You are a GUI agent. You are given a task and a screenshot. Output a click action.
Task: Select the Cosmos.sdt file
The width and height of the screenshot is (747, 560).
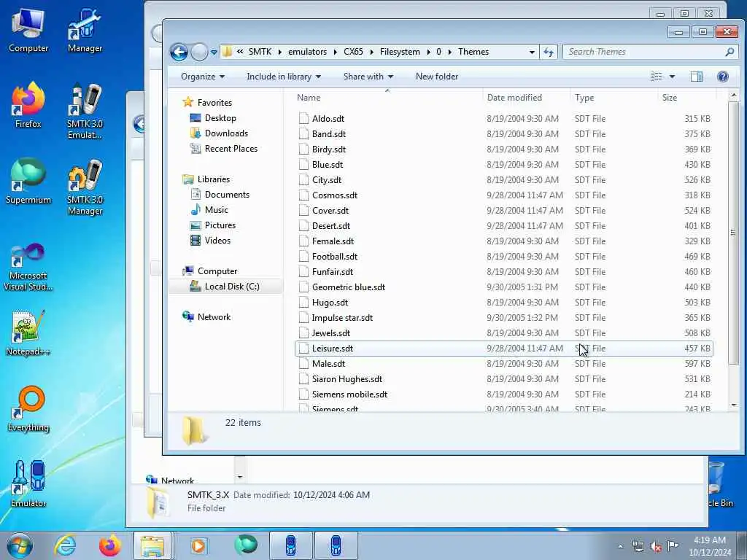tap(503, 195)
